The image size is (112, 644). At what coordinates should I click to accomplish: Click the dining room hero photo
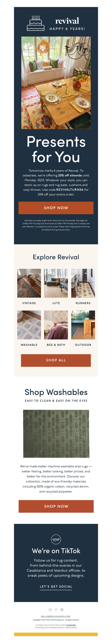[x=56, y=83]
